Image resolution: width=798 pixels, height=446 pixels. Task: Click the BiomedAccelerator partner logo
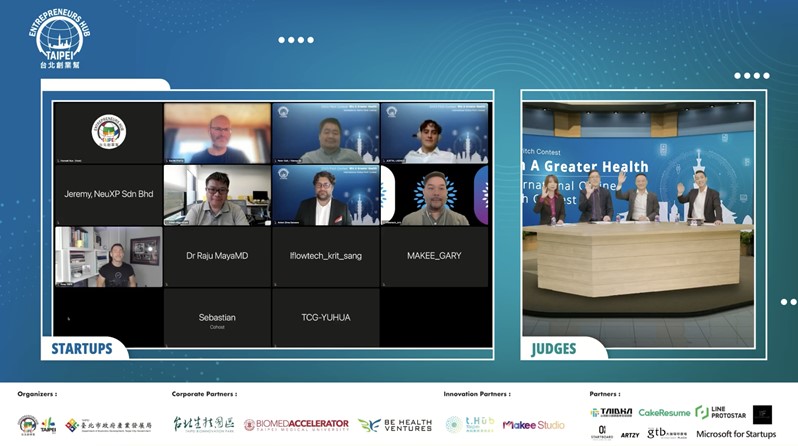(x=296, y=425)
